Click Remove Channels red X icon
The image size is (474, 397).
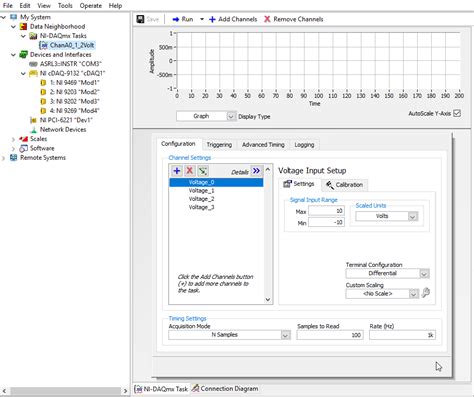click(x=267, y=19)
